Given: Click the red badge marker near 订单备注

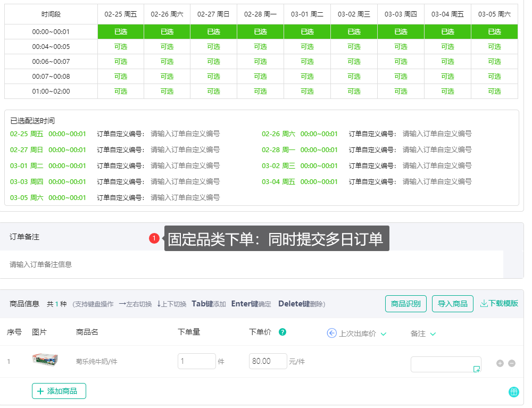Looking at the screenshot, I should (x=154, y=239).
